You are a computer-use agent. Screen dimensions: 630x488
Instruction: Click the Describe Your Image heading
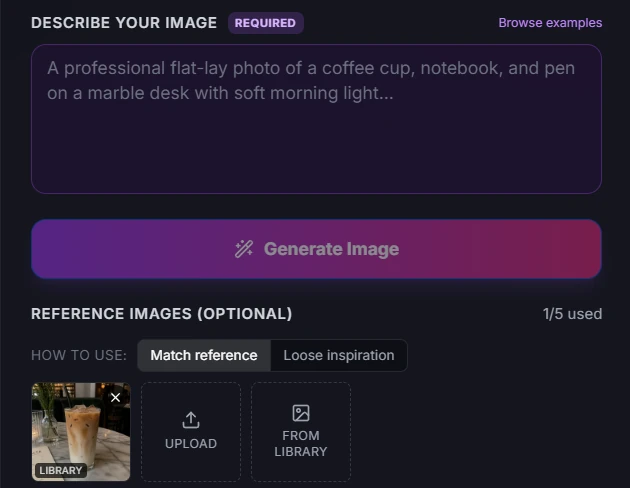[x=124, y=23]
